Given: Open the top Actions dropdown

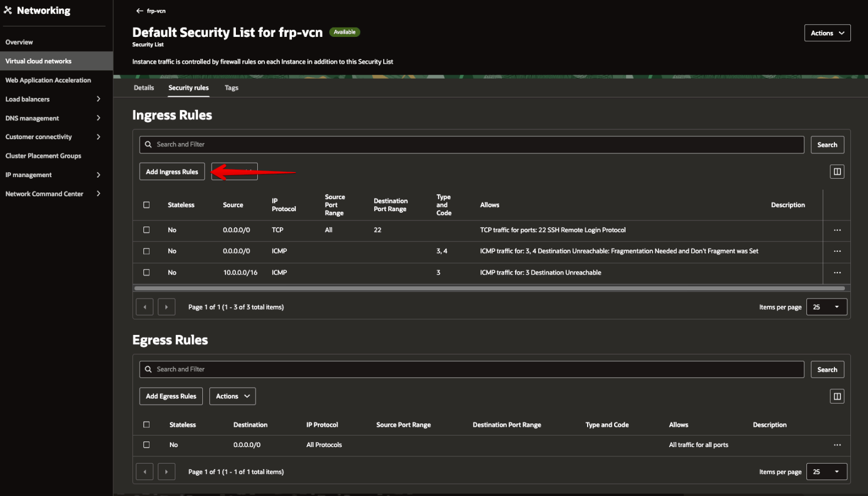Looking at the screenshot, I should click(827, 33).
